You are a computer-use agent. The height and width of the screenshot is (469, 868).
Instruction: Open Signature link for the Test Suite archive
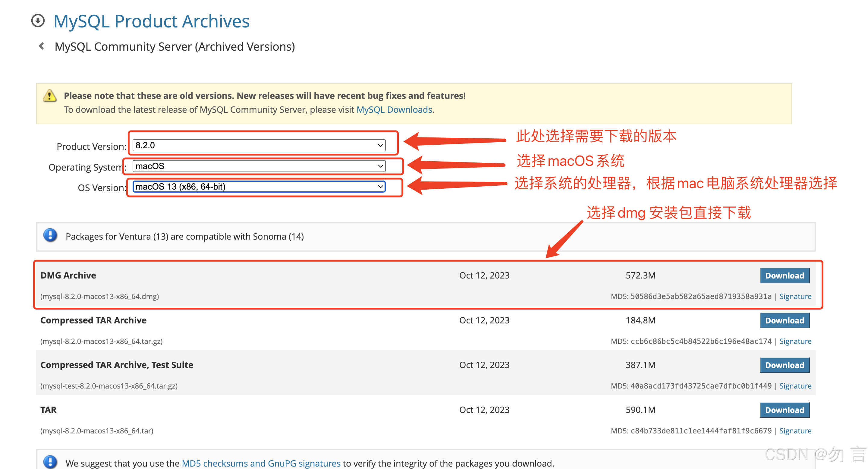pos(795,386)
